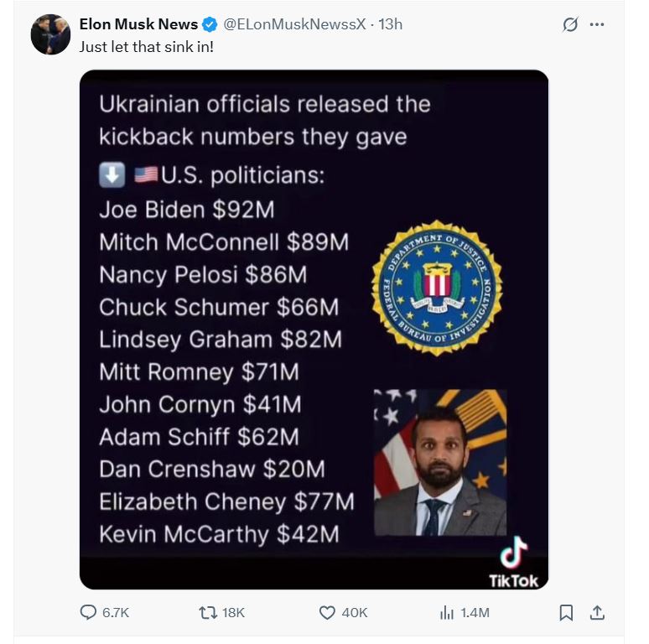This screenshot has height=644, width=649.
Task: Click the 18K repost count
Action: [x=233, y=613]
